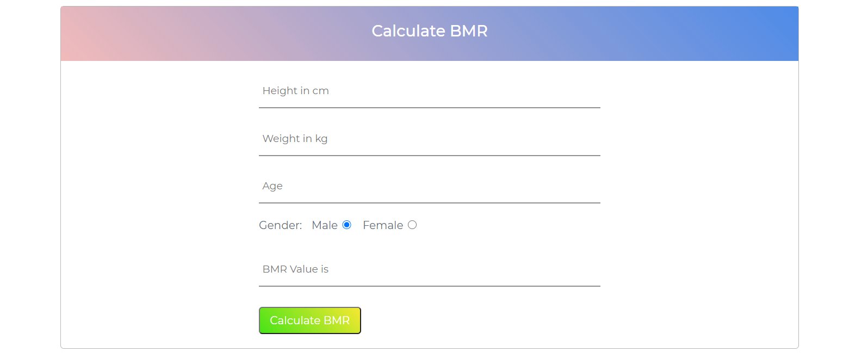
Task: Click the Height in cm input field
Action: 429,91
